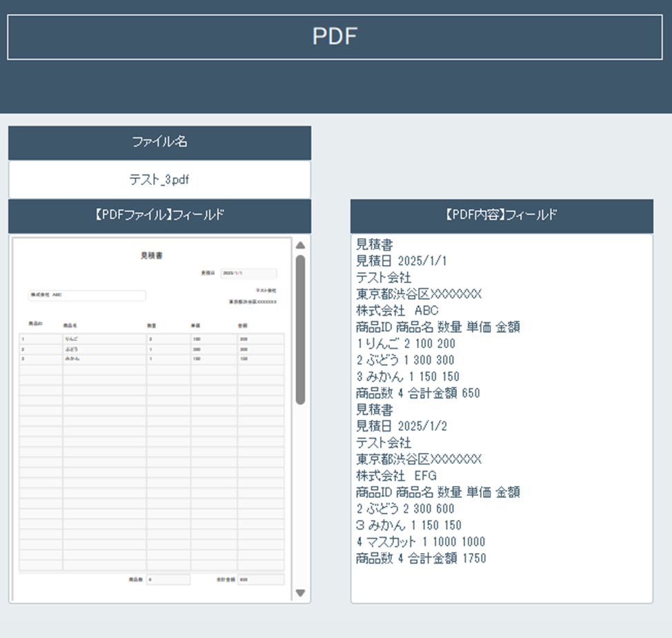Click the テスト_3.pdf file name field

point(159,180)
